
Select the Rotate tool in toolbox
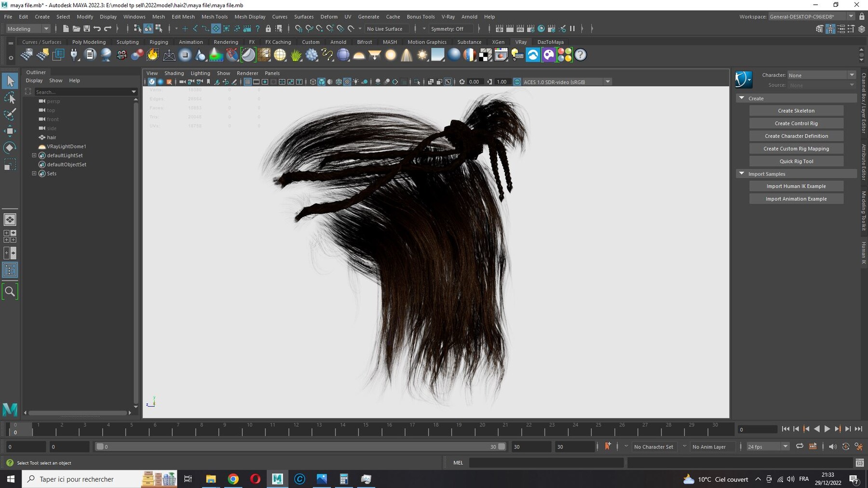click(10, 147)
